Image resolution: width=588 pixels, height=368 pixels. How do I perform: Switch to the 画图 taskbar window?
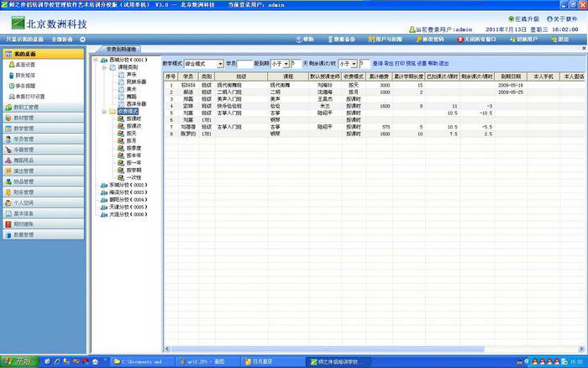tap(207, 361)
